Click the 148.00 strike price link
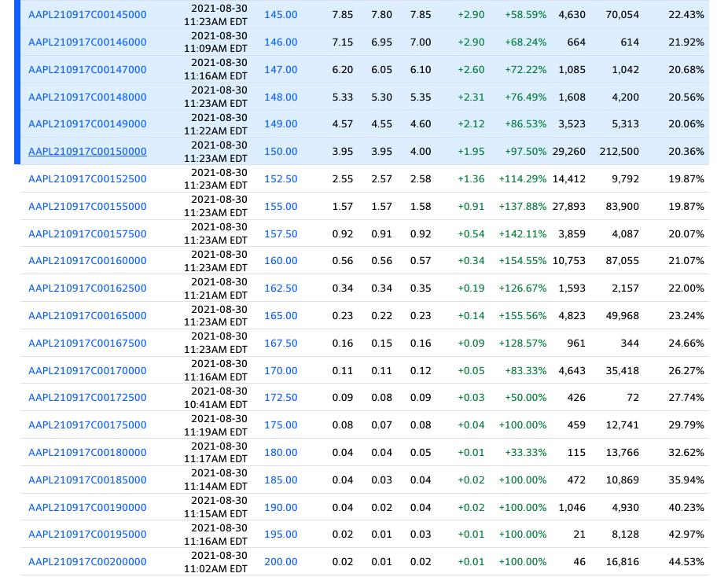This screenshot has height=577, width=728. 281,97
